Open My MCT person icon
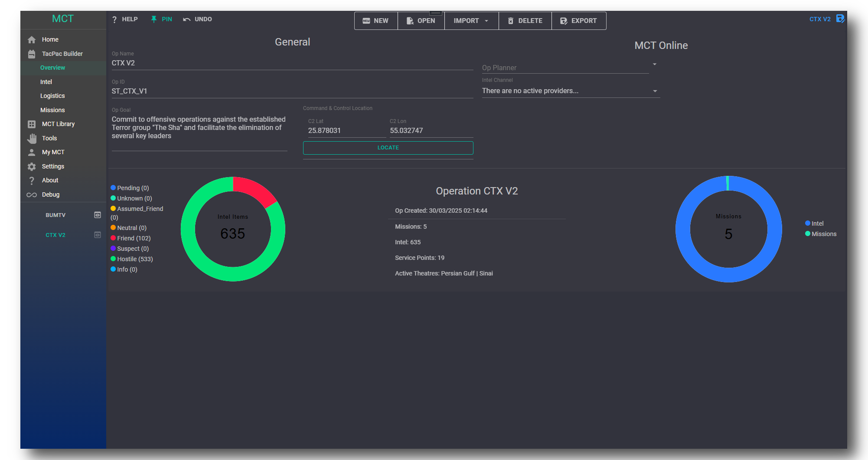The image size is (868, 460). click(x=32, y=152)
